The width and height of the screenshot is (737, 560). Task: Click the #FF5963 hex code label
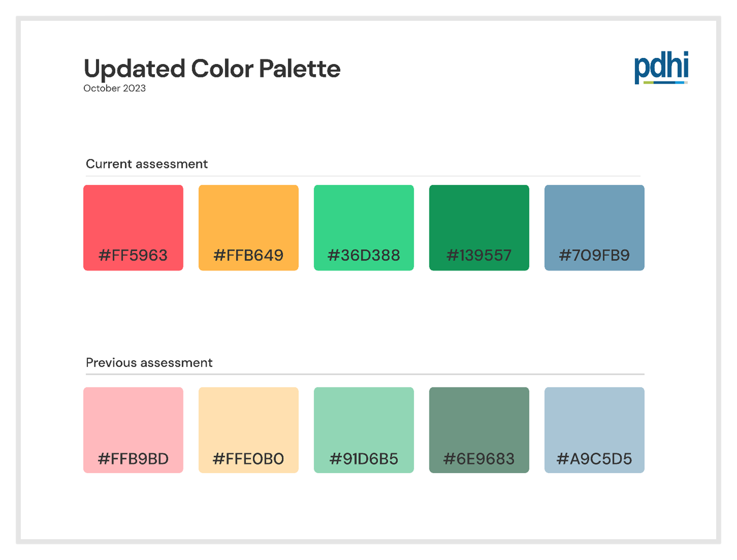133,255
